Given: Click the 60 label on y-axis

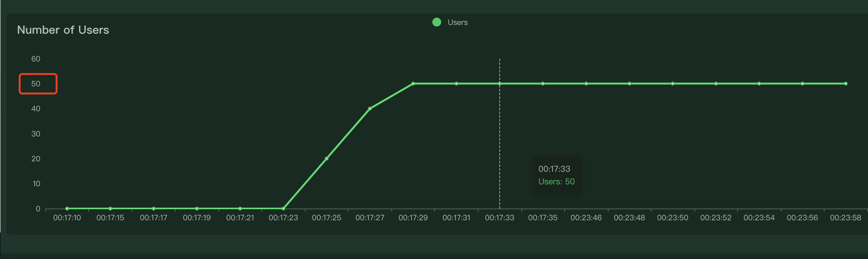Looking at the screenshot, I should click(x=36, y=59).
